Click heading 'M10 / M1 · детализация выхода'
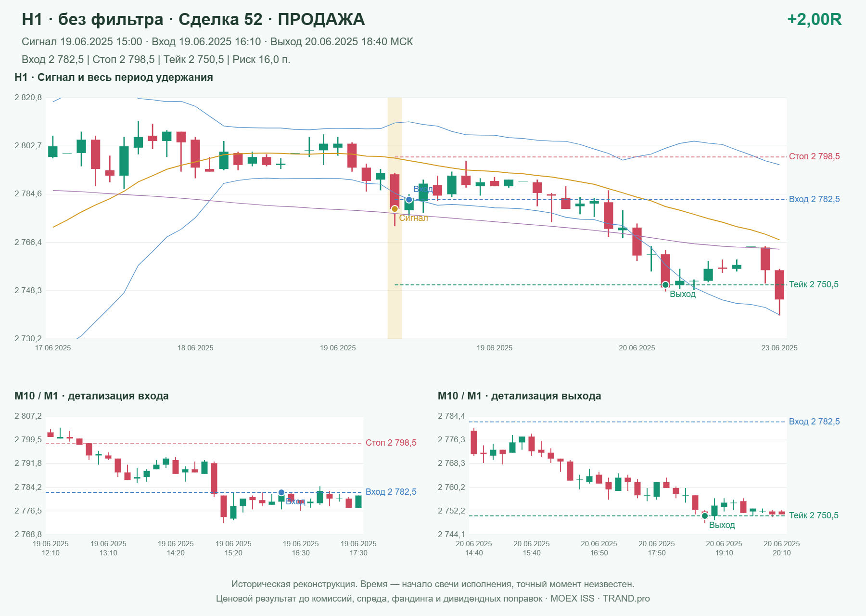Screen dimensions: 866x616 (520, 396)
